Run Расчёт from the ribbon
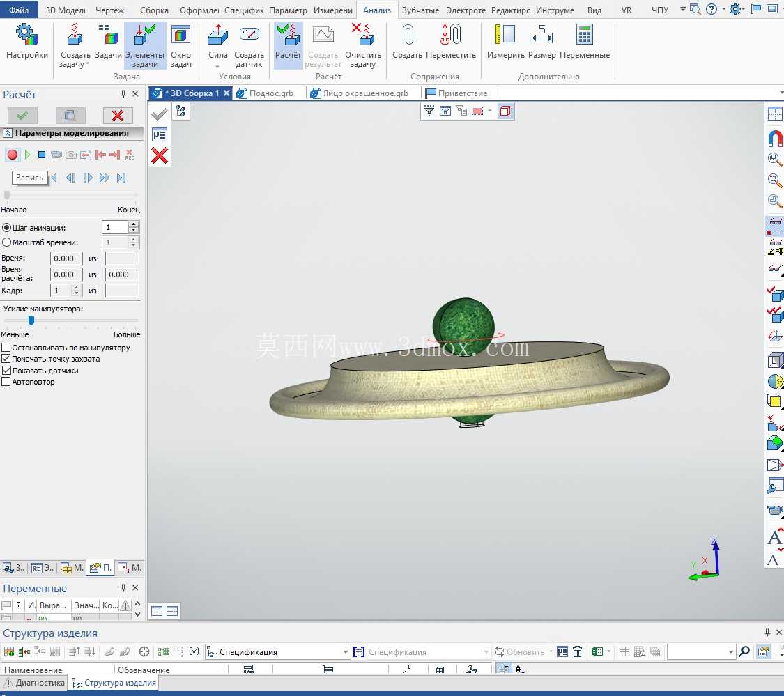The height and width of the screenshot is (696, 784). coord(288,45)
